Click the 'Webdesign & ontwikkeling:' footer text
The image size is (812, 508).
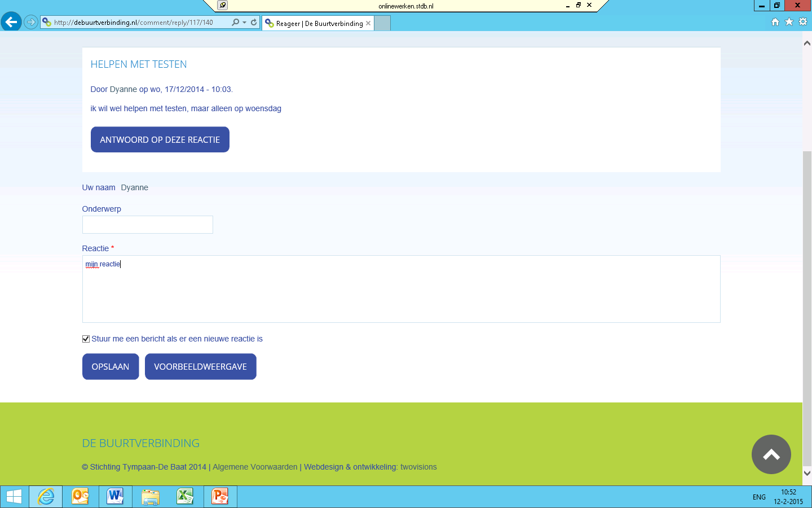[351, 467]
